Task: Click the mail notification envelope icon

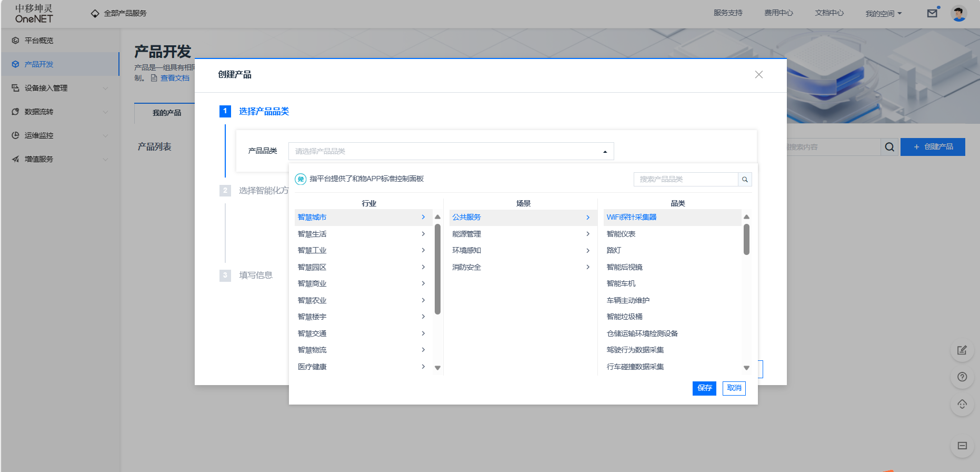Action: pyautogui.click(x=932, y=13)
